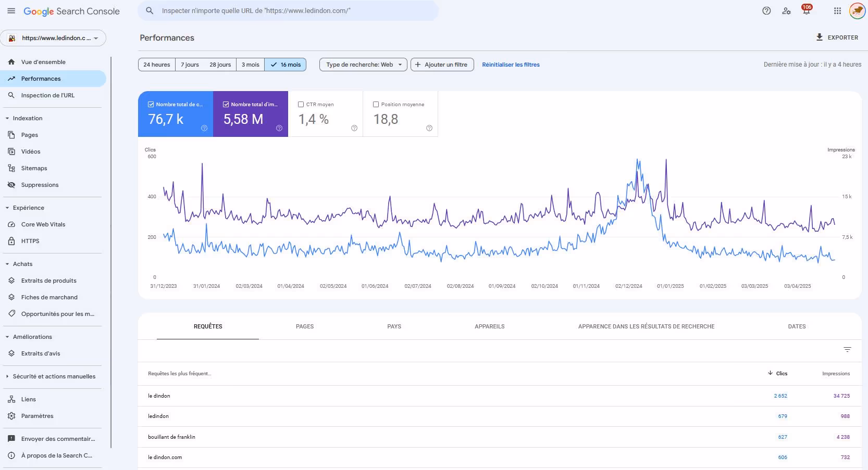Switch to PAYS tab
The image size is (868, 470).
coord(394,326)
